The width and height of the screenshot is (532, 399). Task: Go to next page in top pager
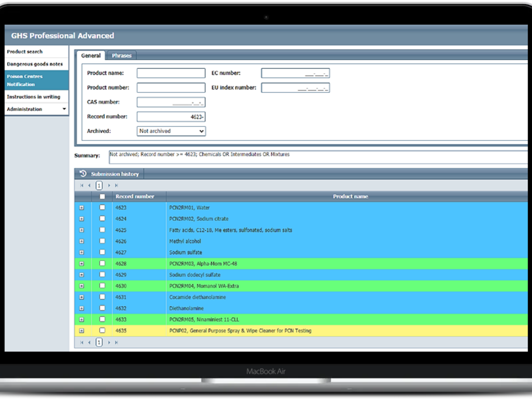point(109,185)
